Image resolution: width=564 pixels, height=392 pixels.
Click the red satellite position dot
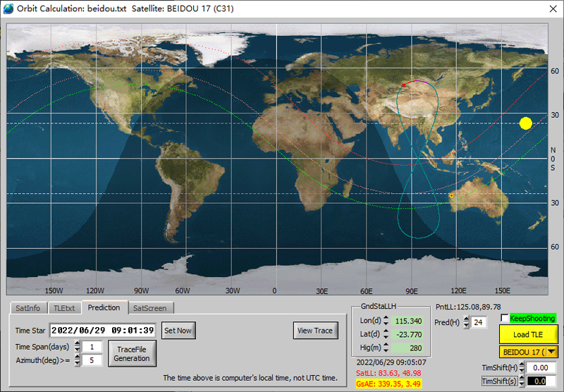click(403, 85)
